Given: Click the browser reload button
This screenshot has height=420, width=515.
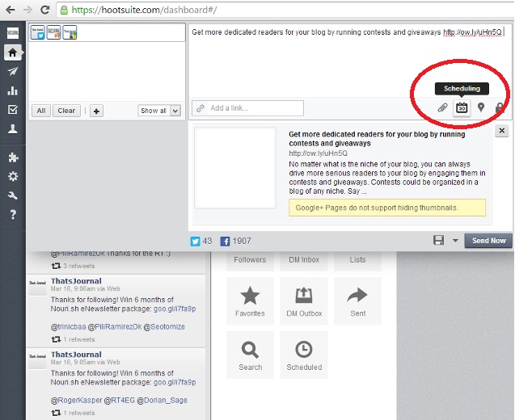Looking at the screenshot, I should click(45, 10).
